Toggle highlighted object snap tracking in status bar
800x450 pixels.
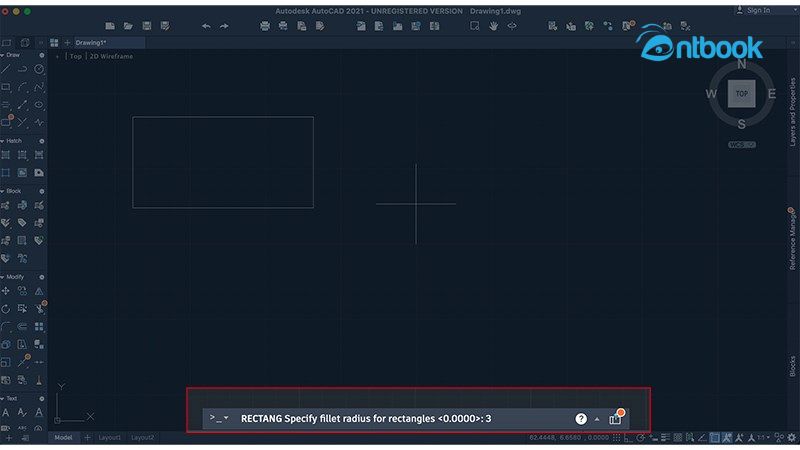click(727, 437)
